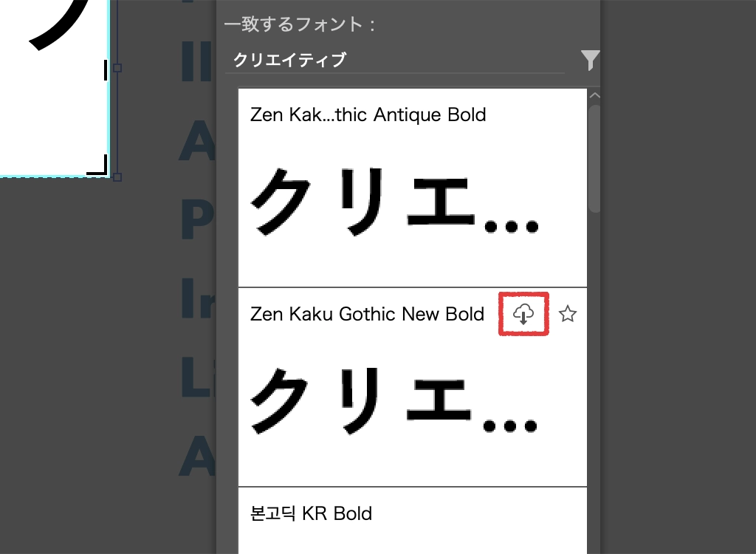Click the Zen Kaku Gothic Antique Bold preview
This screenshot has height=554, width=756.
[x=395, y=201]
